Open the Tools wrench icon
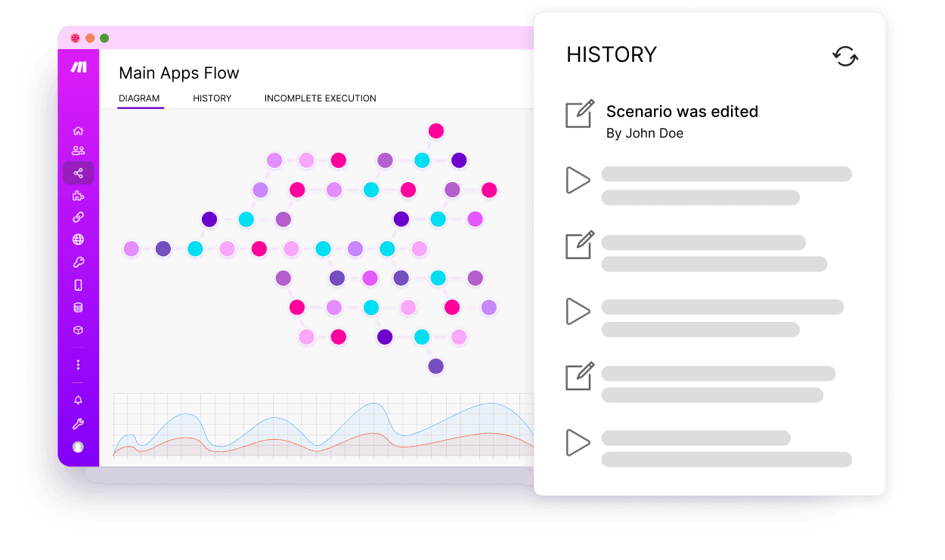The width and height of the screenshot is (945, 560). [78, 423]
